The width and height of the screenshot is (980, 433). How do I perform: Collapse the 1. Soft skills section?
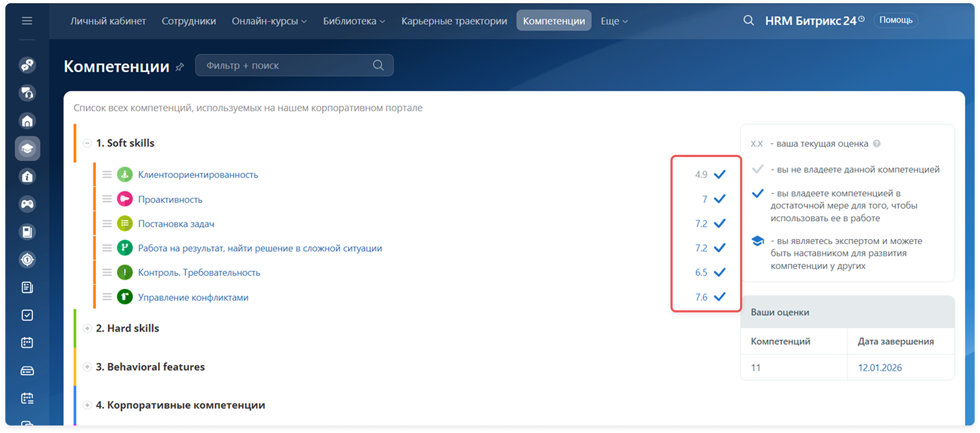click(x=87, y=143)
